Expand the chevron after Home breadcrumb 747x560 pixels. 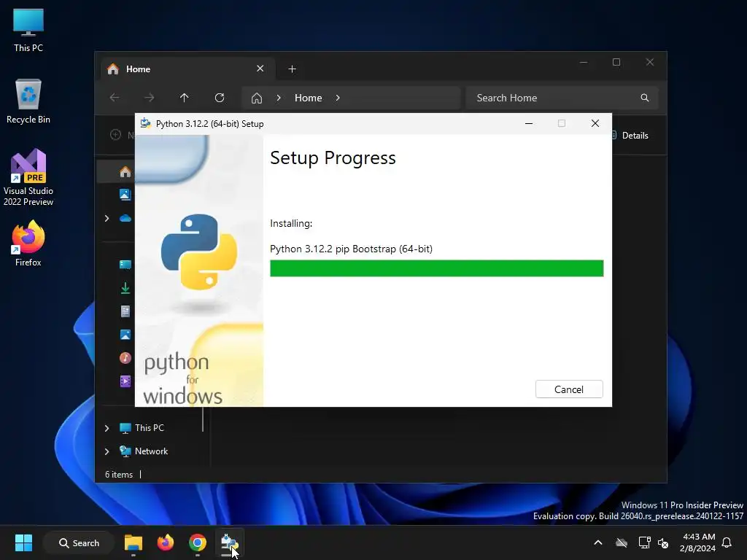[x=338, y=98]
